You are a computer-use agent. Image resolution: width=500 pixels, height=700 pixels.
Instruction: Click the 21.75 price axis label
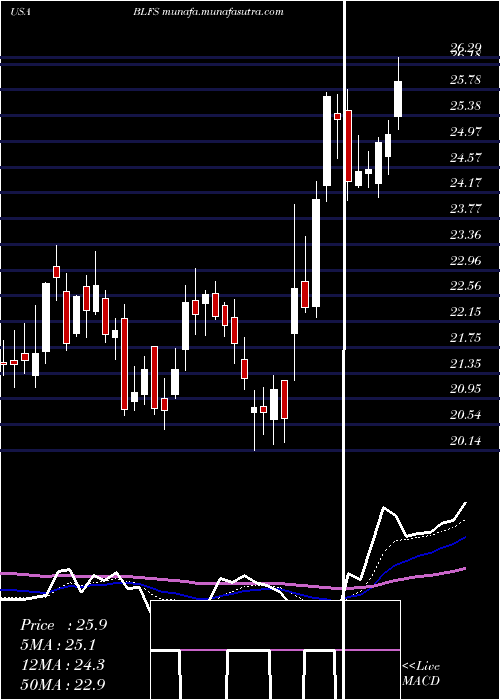[x=466, y=338]
